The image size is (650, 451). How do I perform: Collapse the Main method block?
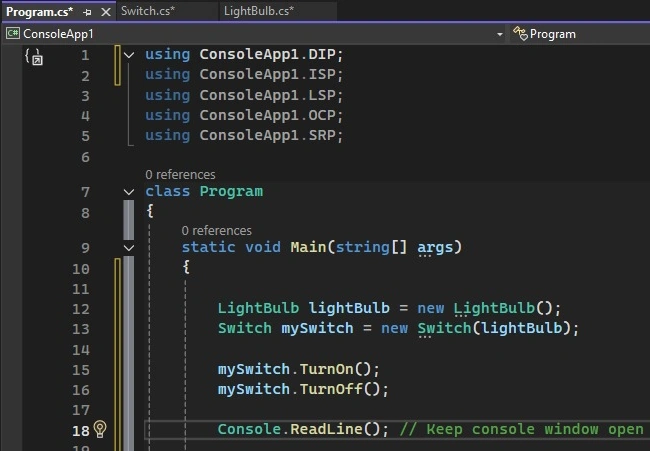[x=129, y=248]
